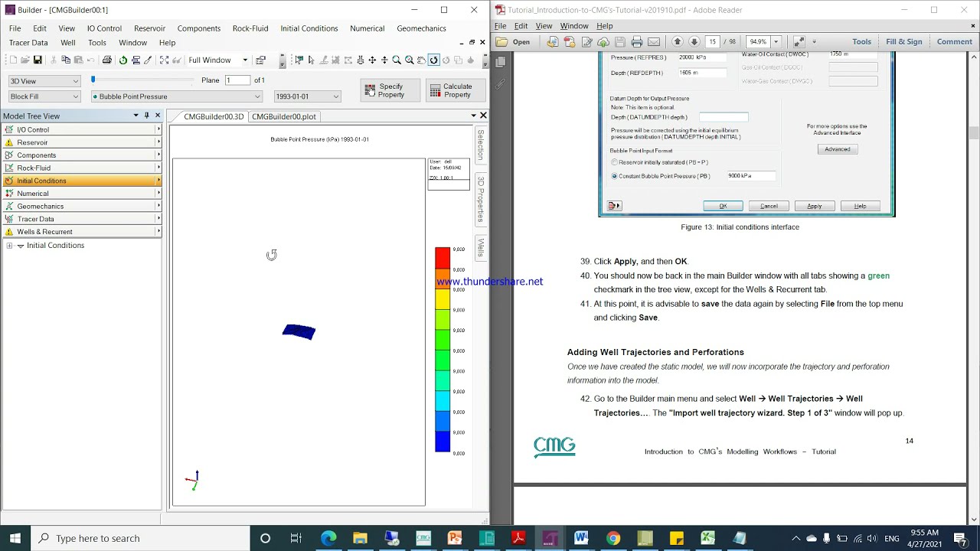Click the fit-to-window expand arrows icon
Viewport: 980px width, 551px height.
(x=164, y=60)
